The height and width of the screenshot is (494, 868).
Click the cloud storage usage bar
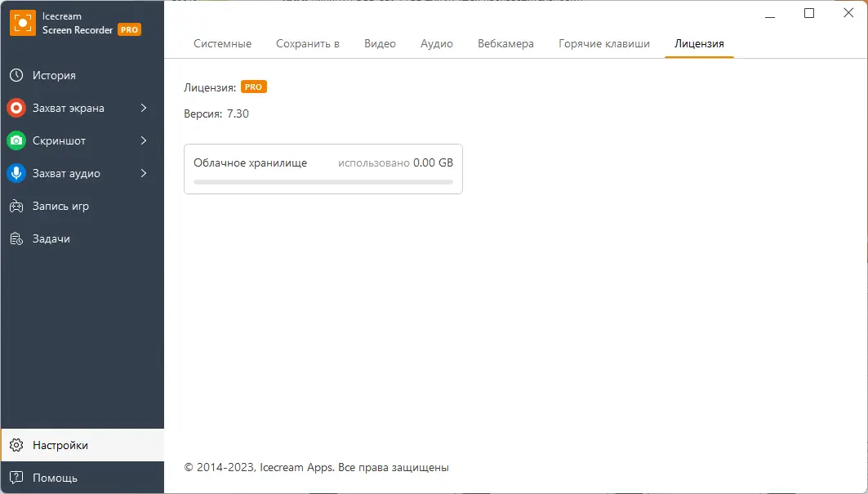tap(323, 181)
